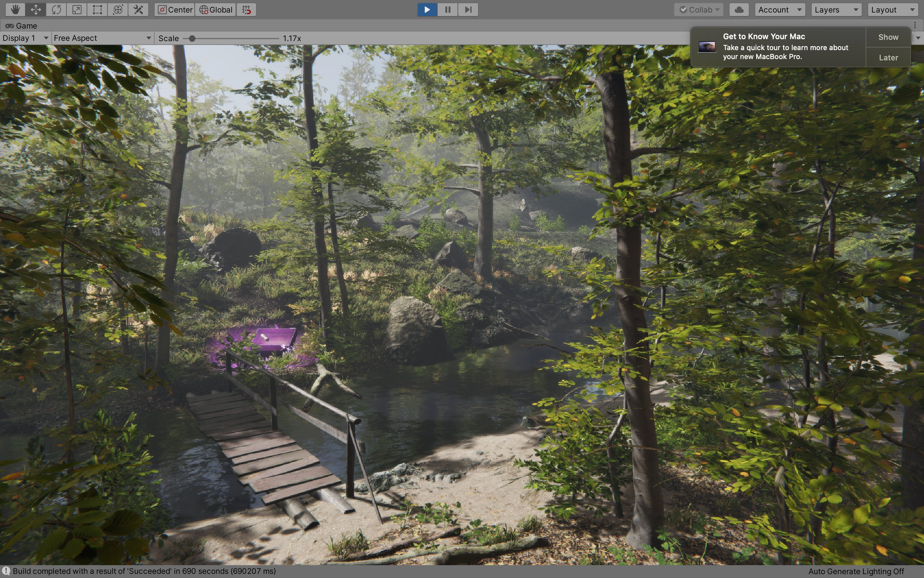Image resolution: width=924 pixels, height=578 pixels.
Task: Select the Scale tool
Action: [77, 10]
